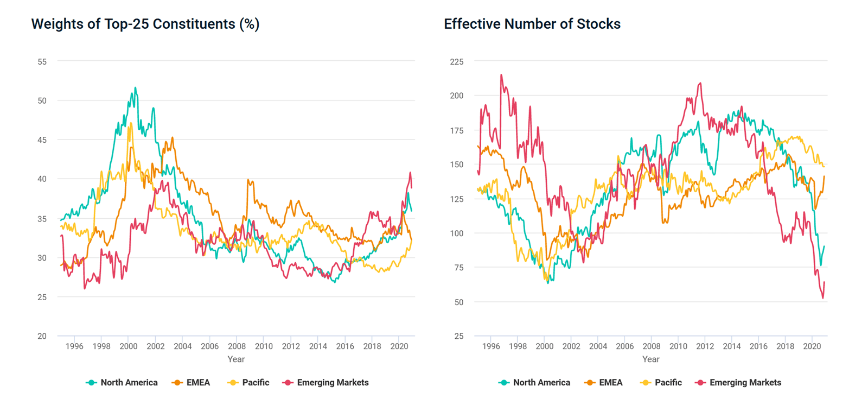Click the 'Weights of Top-25 Constituents (%)' title

click(145, 24)
